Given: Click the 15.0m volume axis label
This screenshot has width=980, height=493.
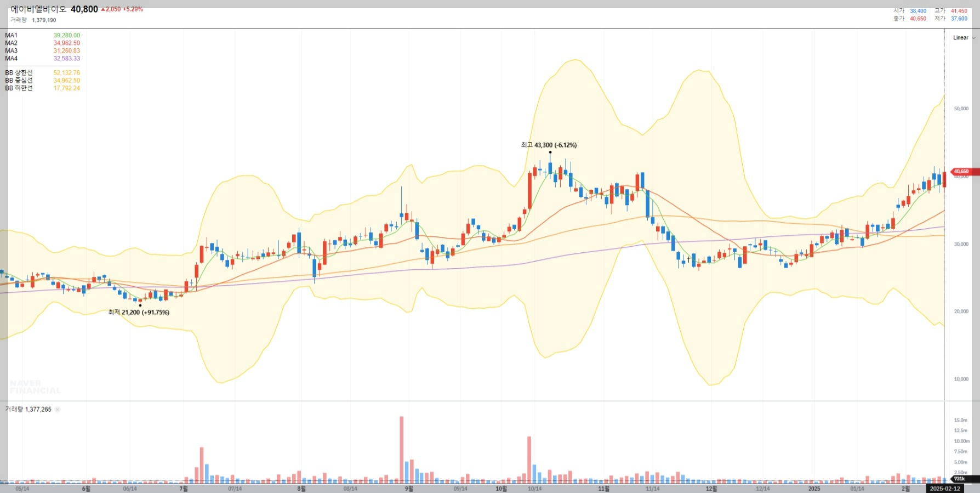Looking at the screenshot, I should (x=960, y=421).
